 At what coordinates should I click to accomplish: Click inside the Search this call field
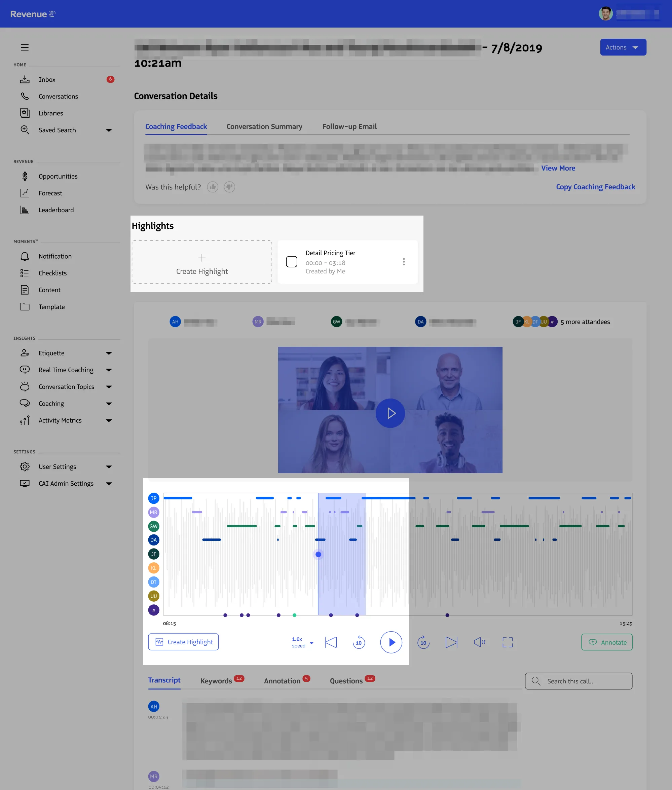click(578, 681)
